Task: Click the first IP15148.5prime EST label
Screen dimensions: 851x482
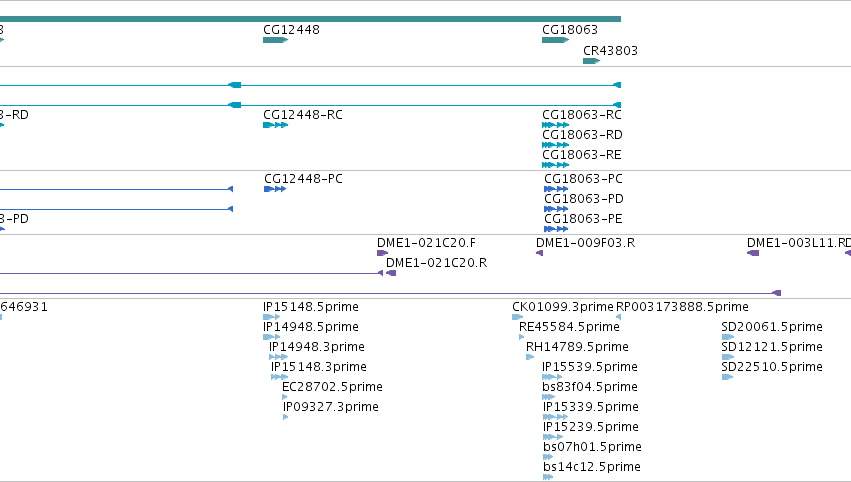Action: coord(311,307)
